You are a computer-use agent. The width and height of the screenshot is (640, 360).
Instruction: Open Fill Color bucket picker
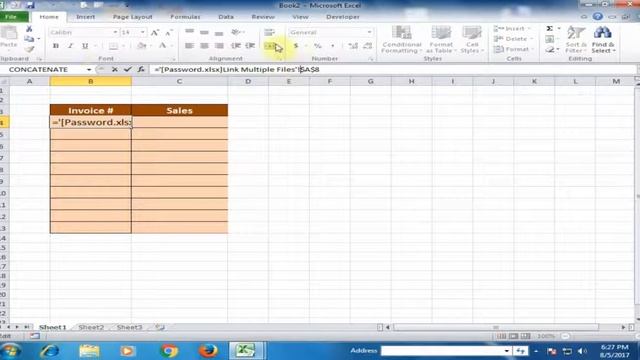pyautogui.click(x=141, y=46)
